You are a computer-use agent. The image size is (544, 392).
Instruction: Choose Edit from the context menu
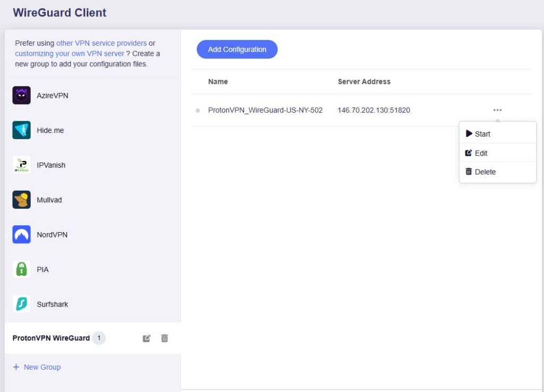(481, 153)
